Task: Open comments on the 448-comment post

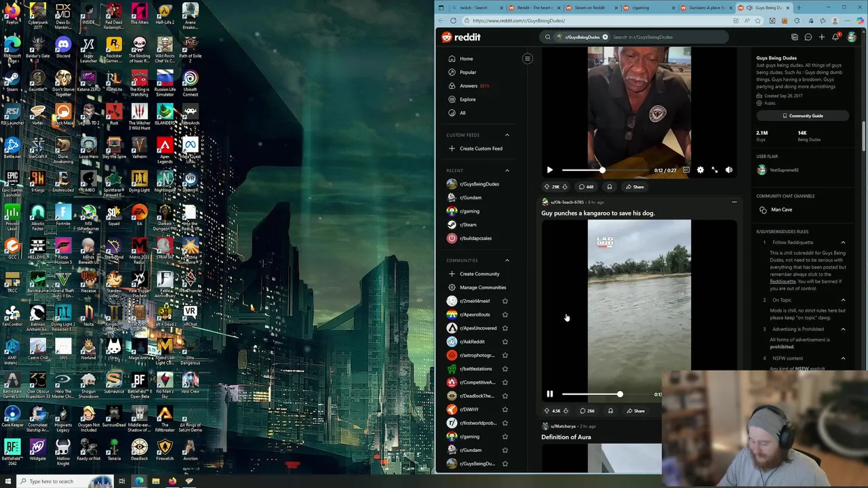Action: coord(586,187)
